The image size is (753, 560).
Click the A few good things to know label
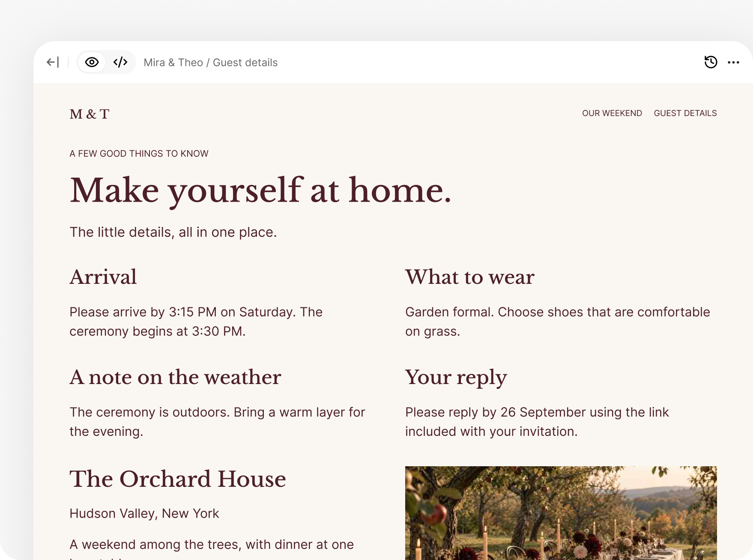pos(139,154)
